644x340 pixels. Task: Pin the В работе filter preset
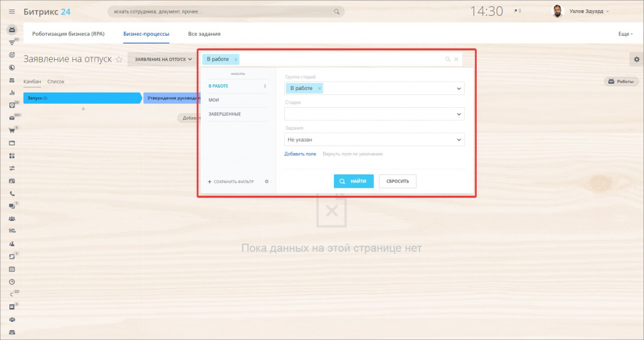265,86
